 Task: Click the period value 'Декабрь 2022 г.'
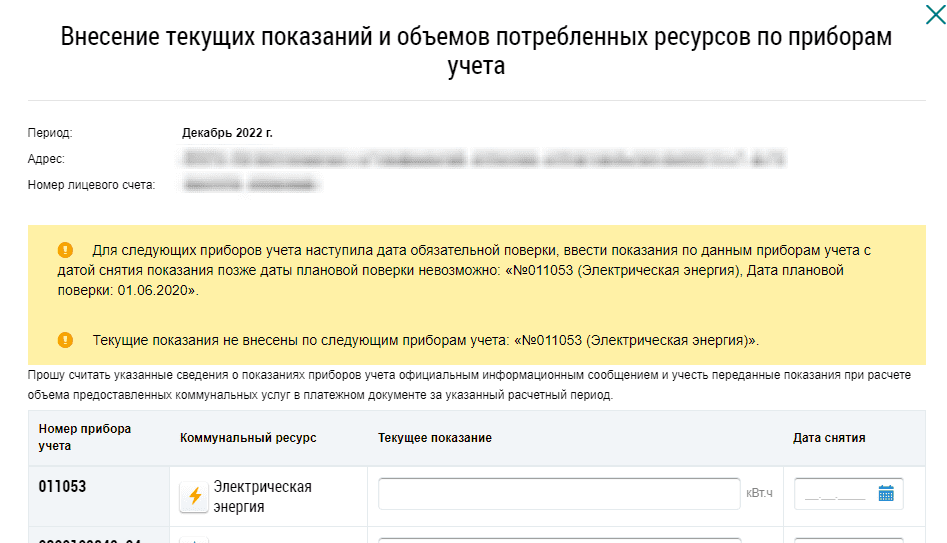pos(227,133)
